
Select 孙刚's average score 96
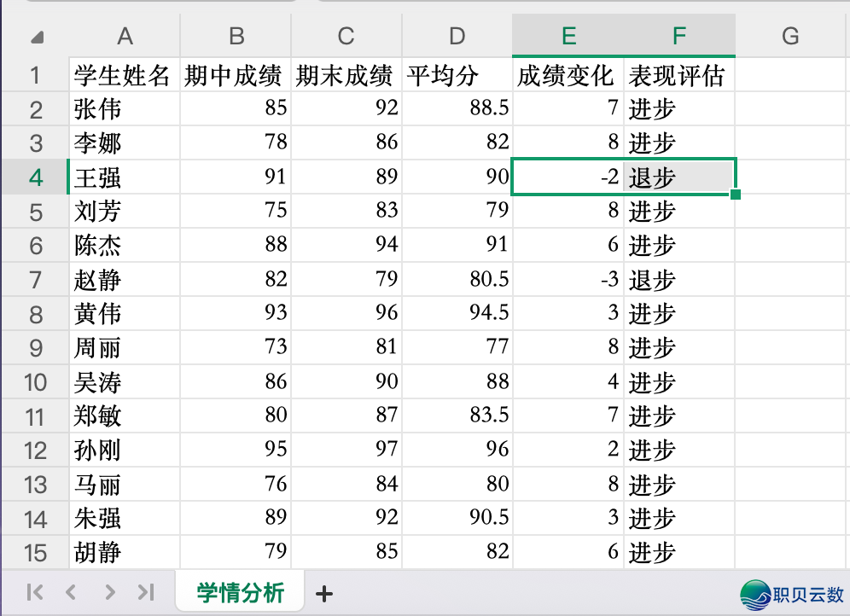tap(457, 450)
